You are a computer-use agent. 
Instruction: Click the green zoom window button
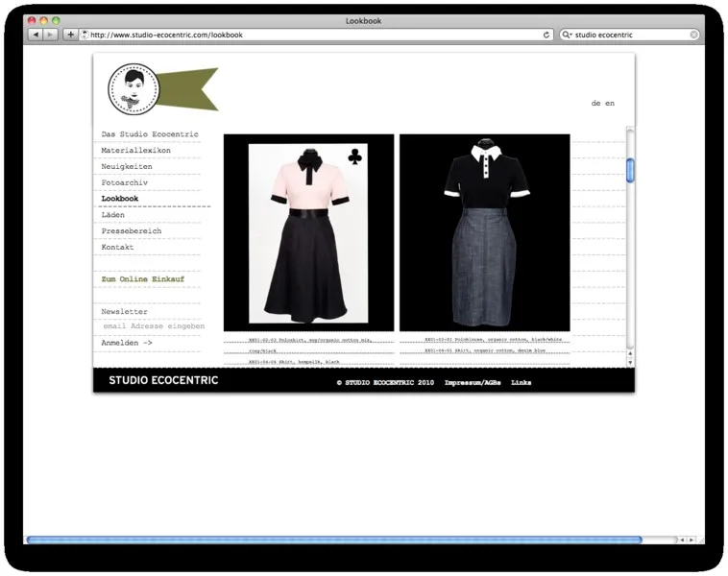56,20
